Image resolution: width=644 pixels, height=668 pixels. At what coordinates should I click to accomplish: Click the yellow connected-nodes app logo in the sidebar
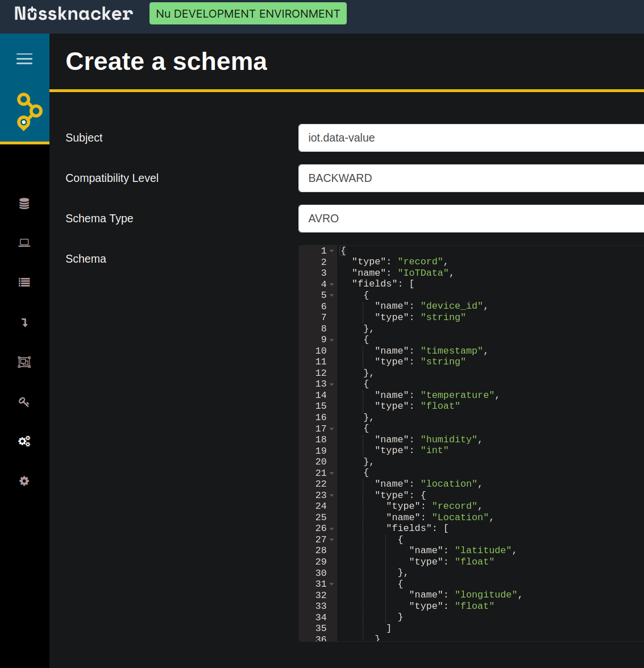30,111
